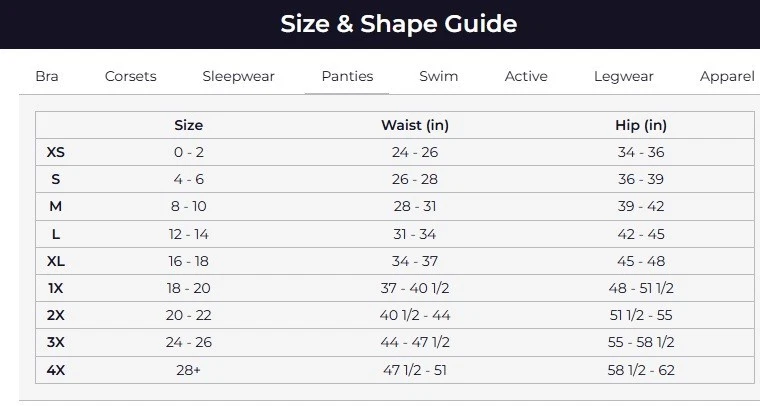The height and width of the screenshot is (406, 760).
Task: Switch to the Swim tab
Action: (x=439, y=76)
